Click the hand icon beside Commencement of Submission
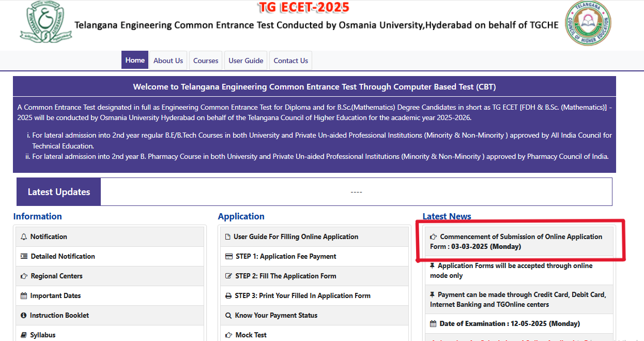Screen dimensions: 644x341 [433, 236]
